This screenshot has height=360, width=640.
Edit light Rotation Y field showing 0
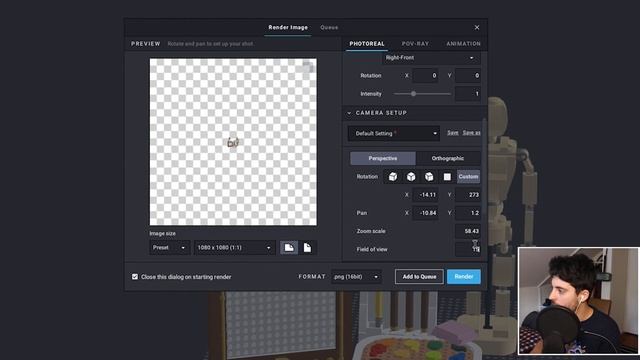coord(468,76)
